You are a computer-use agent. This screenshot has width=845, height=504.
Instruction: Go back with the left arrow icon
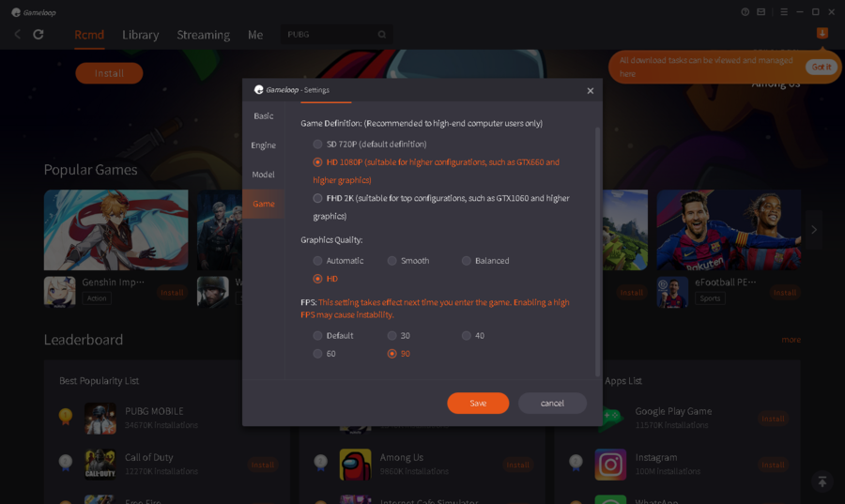(x=17, y=35)
